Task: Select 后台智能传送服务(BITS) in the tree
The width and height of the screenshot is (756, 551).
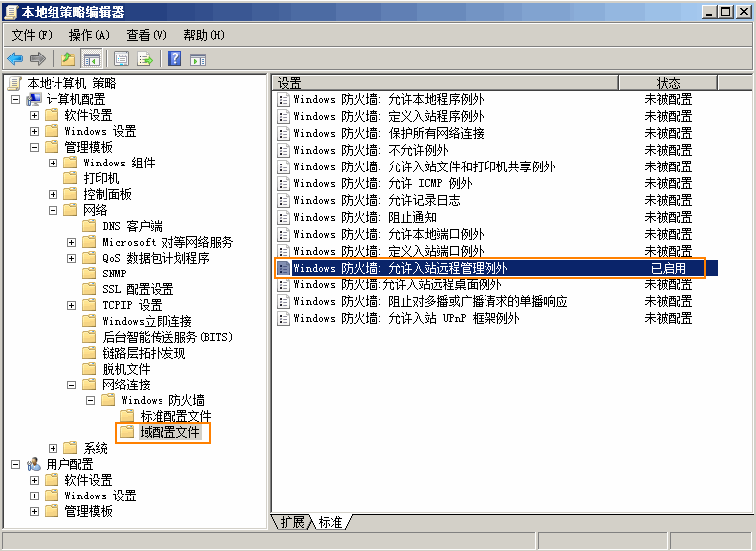Action: (x=167, y=337)
